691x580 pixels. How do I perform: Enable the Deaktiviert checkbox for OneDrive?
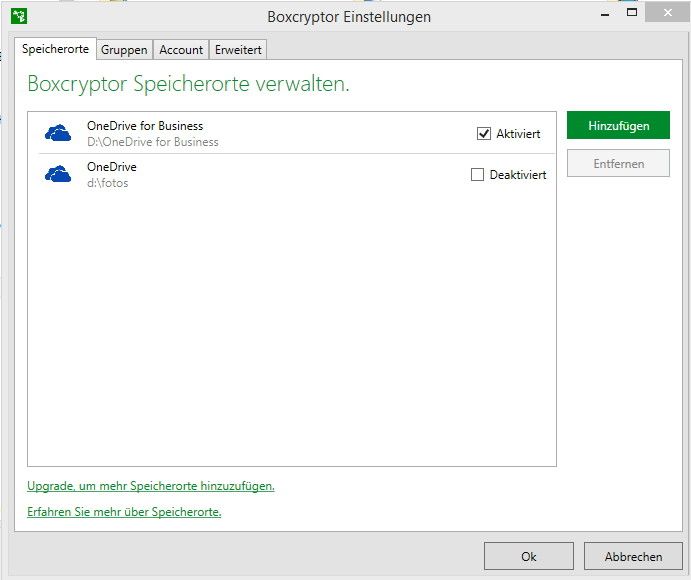coord(477,175)
